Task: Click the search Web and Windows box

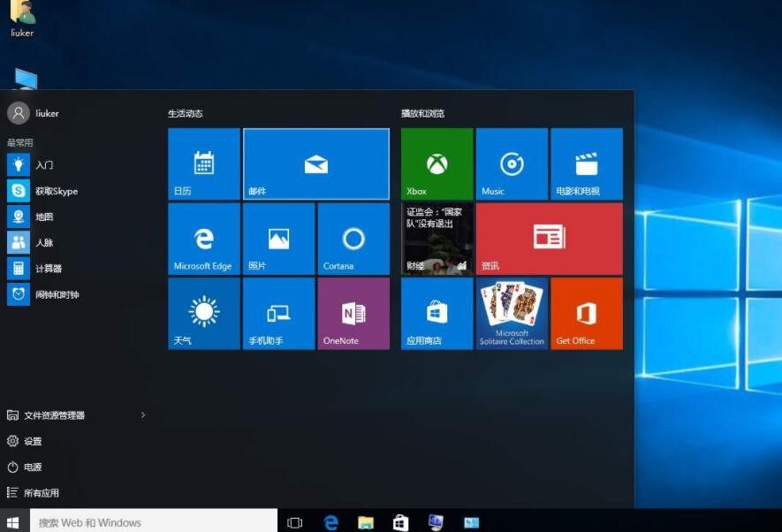Action: pos(154,522)
